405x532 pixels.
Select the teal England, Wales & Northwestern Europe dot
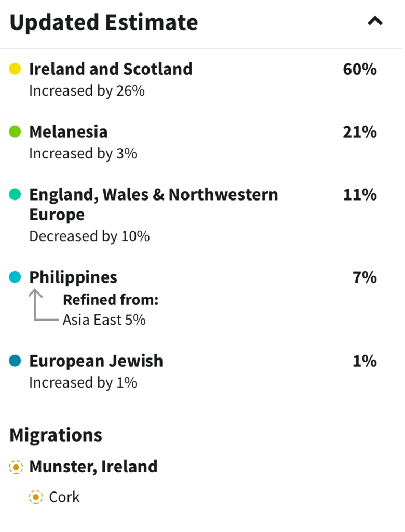15,194
